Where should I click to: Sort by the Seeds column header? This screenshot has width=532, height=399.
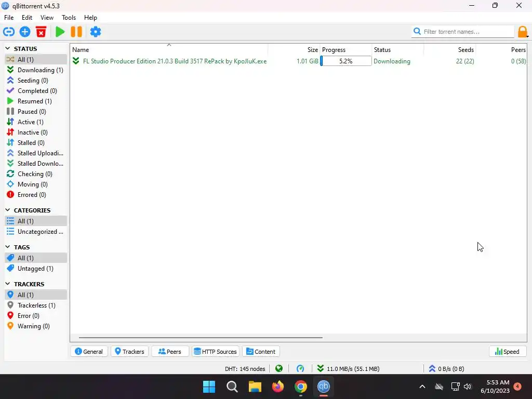coord(449,49)
